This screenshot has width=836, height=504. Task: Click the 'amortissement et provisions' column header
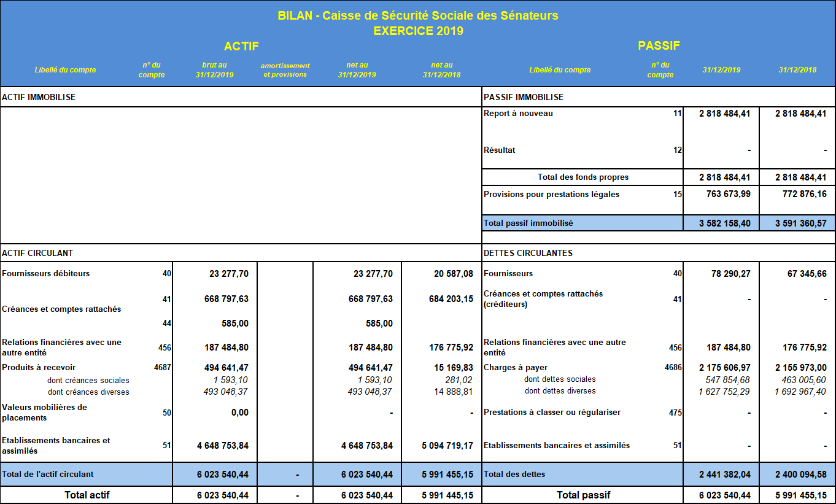point(285,70)
